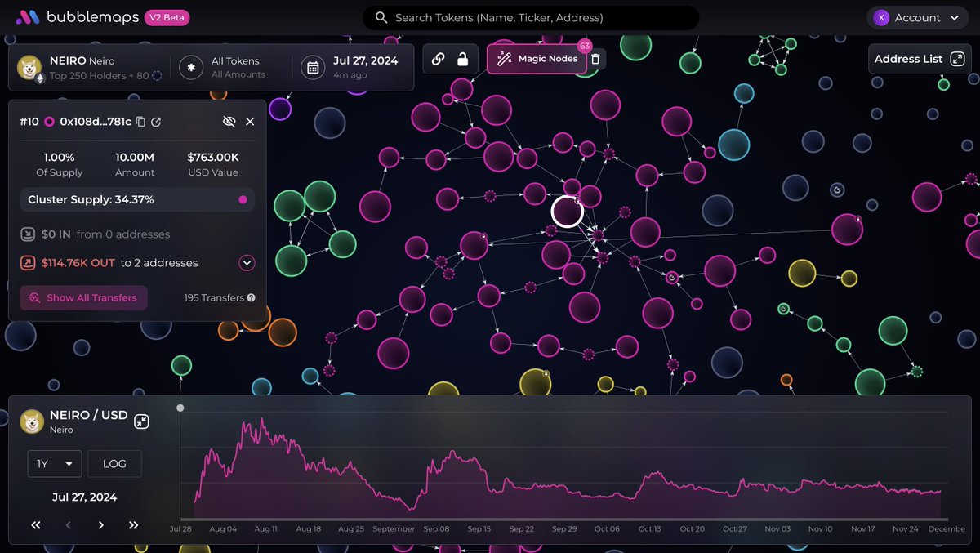980x553 pixels.
Task: Click the Magic Nodes wand icon
Action: [x=504, y=59]
